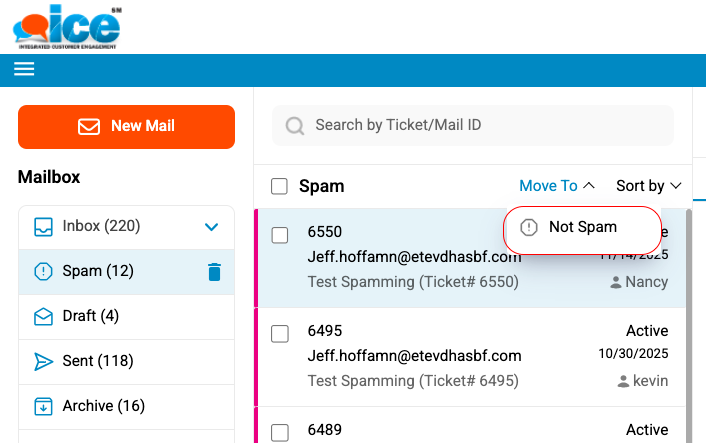Compose with the New Mail button
This screenshot has height=443, width=706.
pyautogui.click(x=126, y=127)
